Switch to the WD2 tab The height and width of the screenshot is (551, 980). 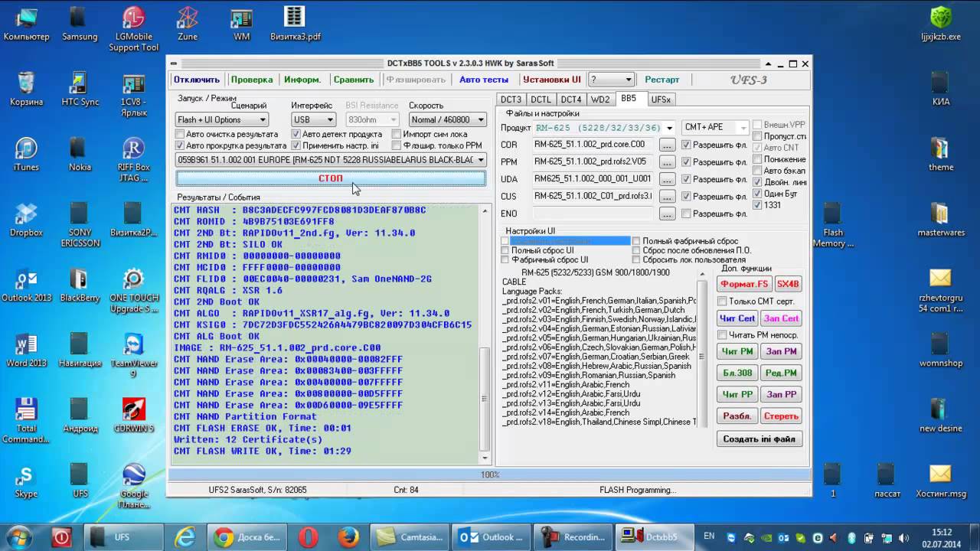click(x=600, y=99)
